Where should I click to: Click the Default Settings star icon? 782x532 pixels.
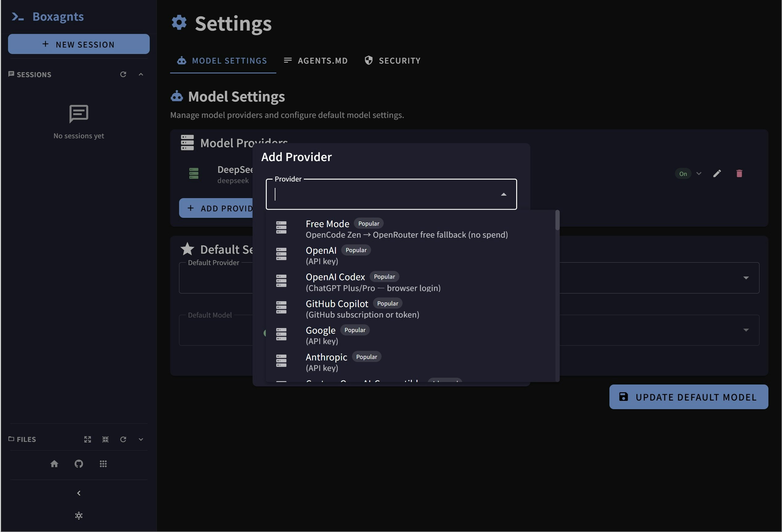[187, 249]
